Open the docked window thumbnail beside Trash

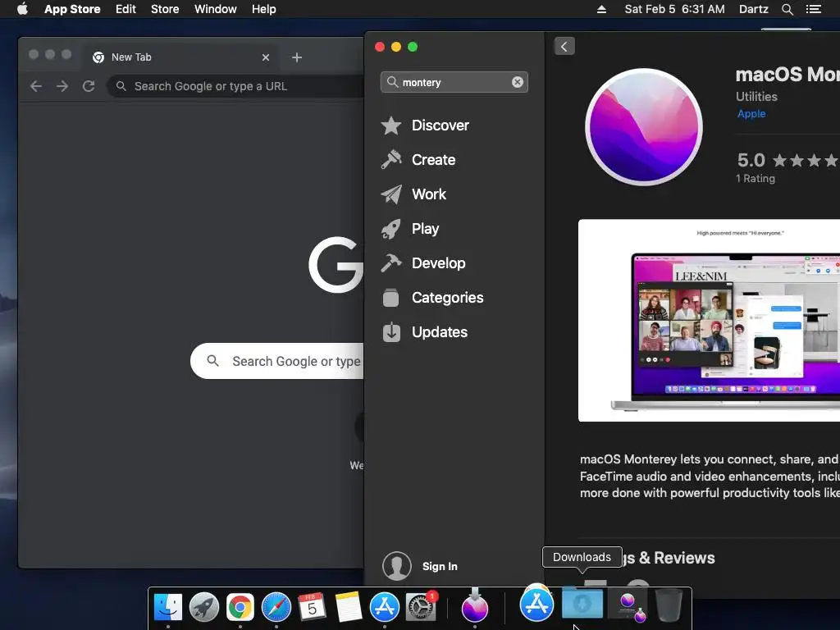pyautogui.click(x=627, y=605)
